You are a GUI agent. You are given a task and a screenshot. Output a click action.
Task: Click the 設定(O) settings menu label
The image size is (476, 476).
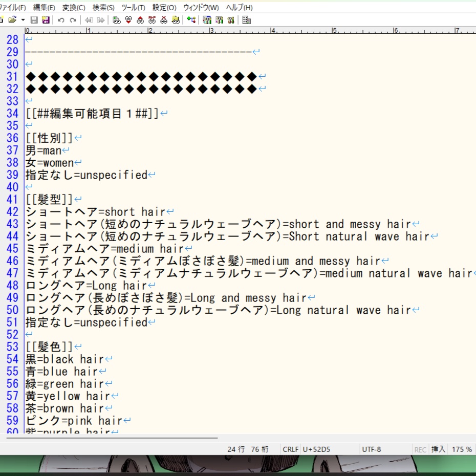[165, 8]
